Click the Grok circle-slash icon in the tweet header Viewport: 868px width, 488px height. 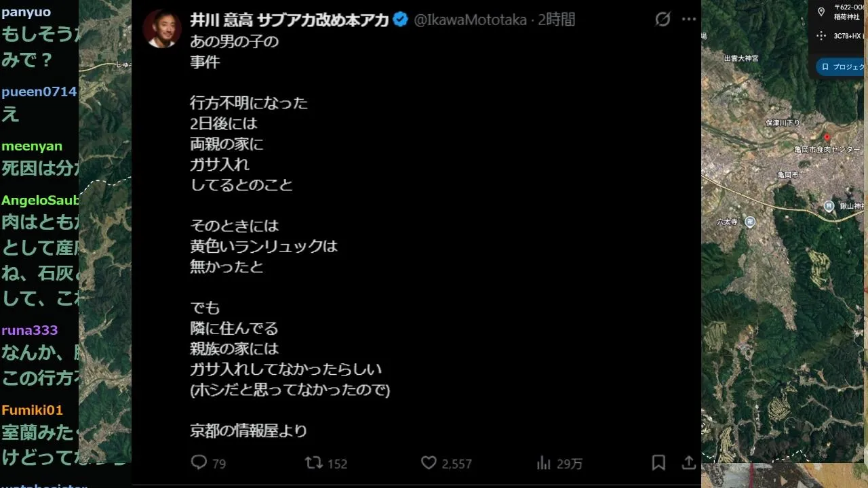point(663,19)
